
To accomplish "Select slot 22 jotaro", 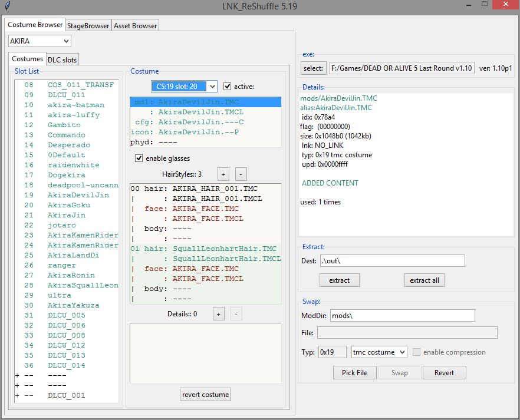I will pyautogui.click(x=66, y=225).
